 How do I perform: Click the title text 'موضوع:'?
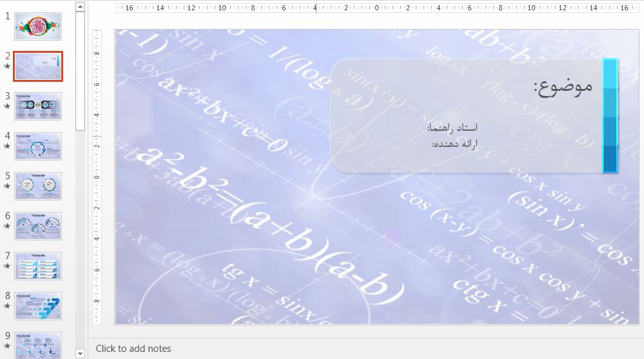(562, 87)
